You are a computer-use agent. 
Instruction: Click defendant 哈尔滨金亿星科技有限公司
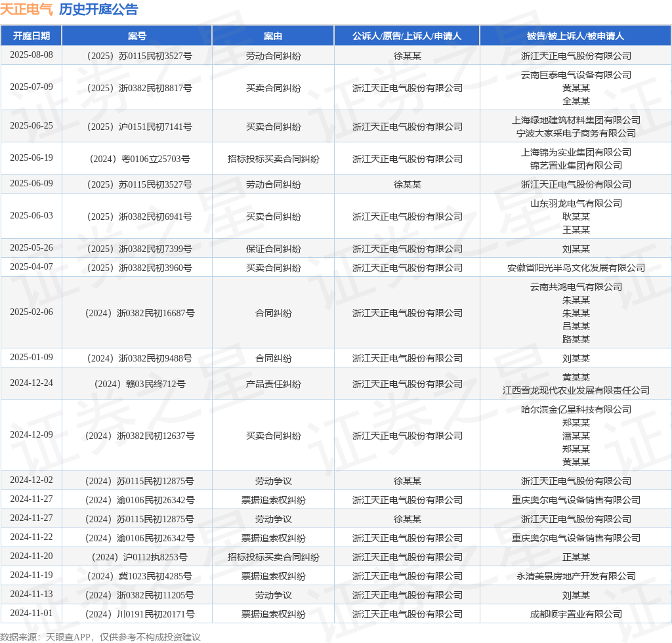click(x=576, y=410)
